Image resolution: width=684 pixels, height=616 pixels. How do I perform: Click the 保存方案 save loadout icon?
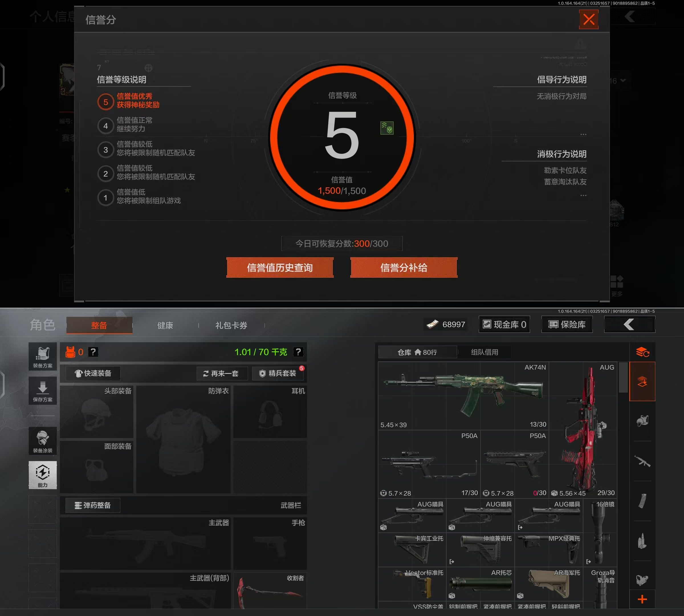pos(43,391)
